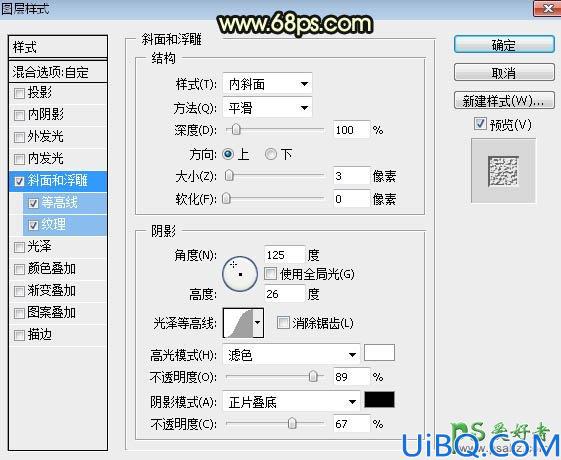This screenshot has width=561, height=460.
Task: Click the shadow opacity field 67
Action: coord(351,424)
